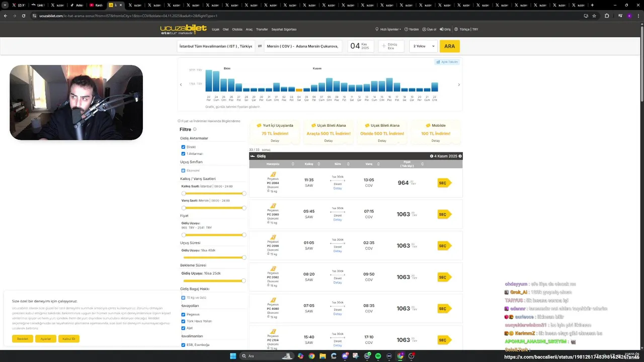Open Chrome from the taskbar
644x362 pixels.
pos(311,356)
